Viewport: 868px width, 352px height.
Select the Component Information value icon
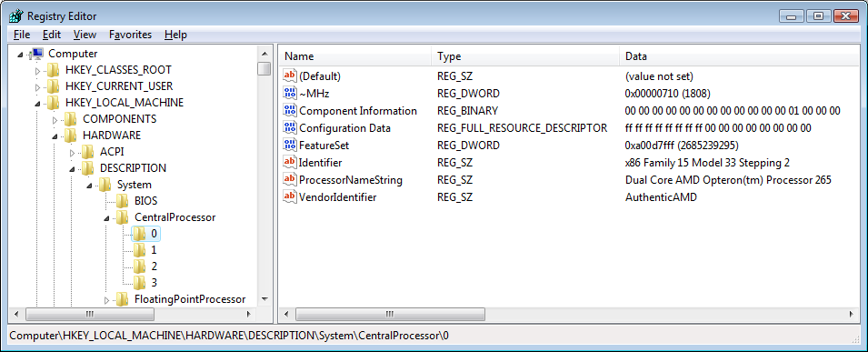pos(290,110)
